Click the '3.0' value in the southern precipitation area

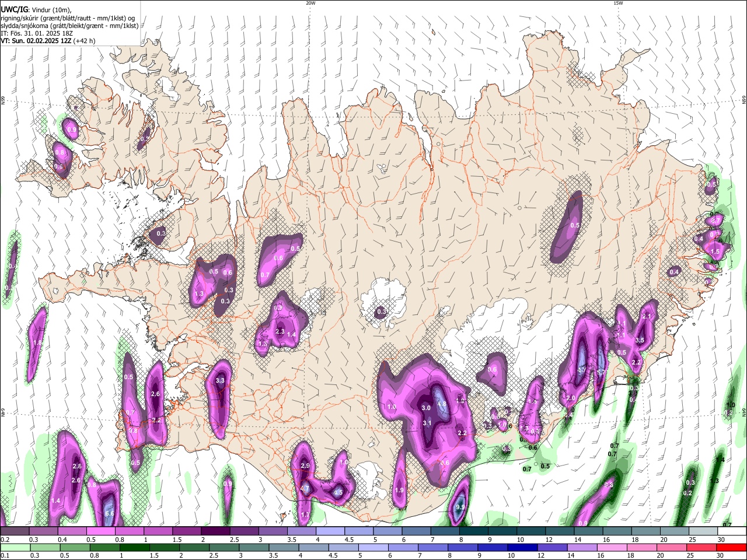[x=426, y=408]
